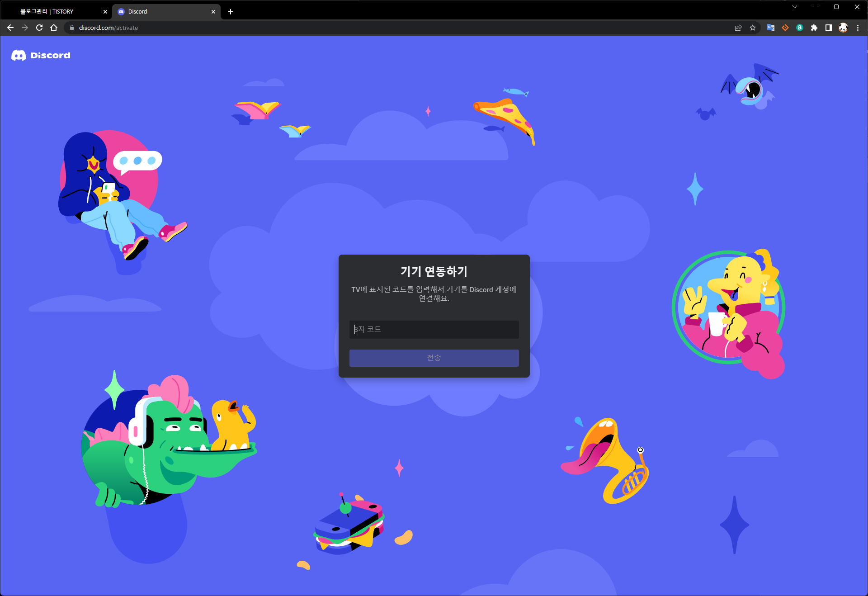
Task: Open the tab search dropdown arrow
Action: pyautogui.click(x=795, y=7)
